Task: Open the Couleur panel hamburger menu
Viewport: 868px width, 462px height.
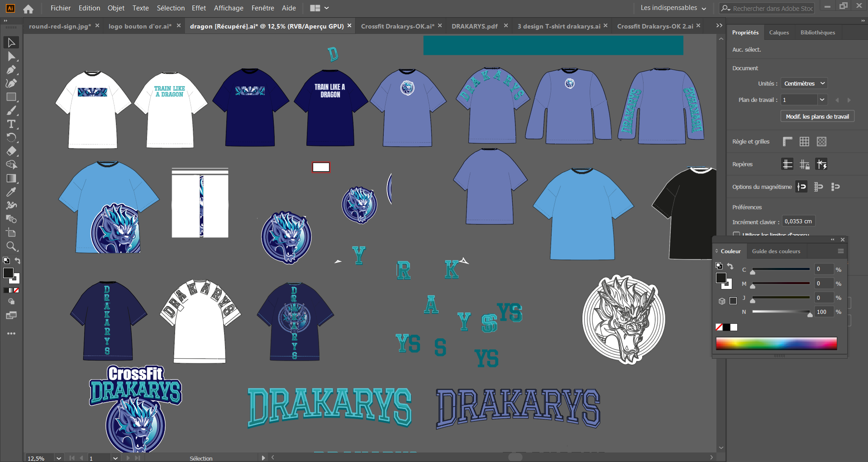Action: 841,251
